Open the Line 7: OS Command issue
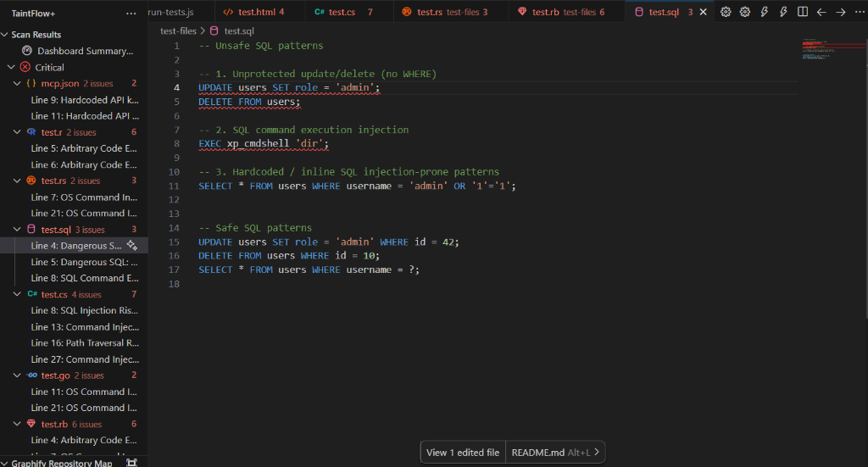Viewport: 868px width, 467px height. 84,197
